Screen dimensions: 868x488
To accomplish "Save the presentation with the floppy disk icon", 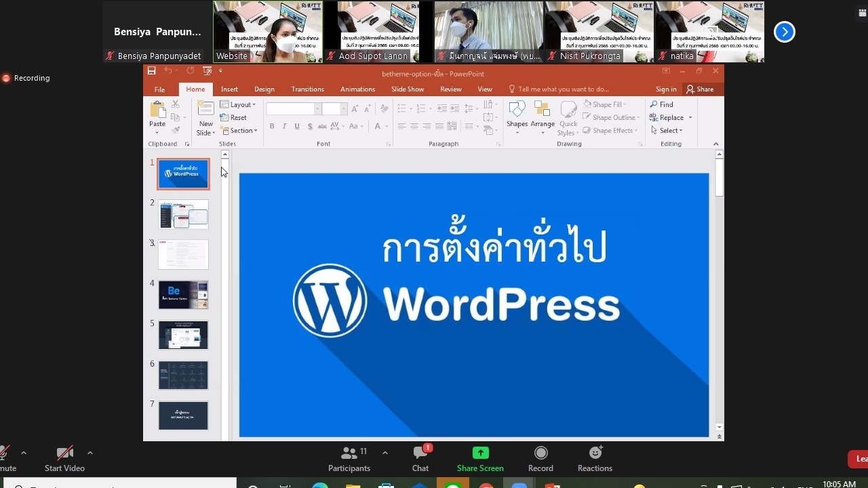I will coord(152,71).
